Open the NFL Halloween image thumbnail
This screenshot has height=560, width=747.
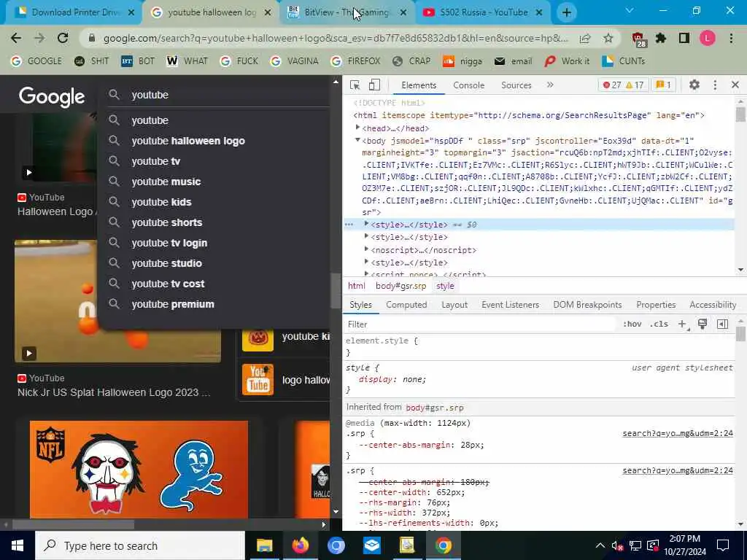point(139,469)
